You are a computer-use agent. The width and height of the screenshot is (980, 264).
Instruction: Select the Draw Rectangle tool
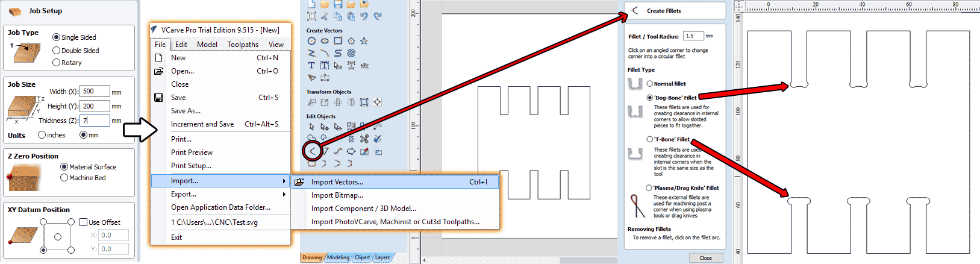(x=338, y=40)
